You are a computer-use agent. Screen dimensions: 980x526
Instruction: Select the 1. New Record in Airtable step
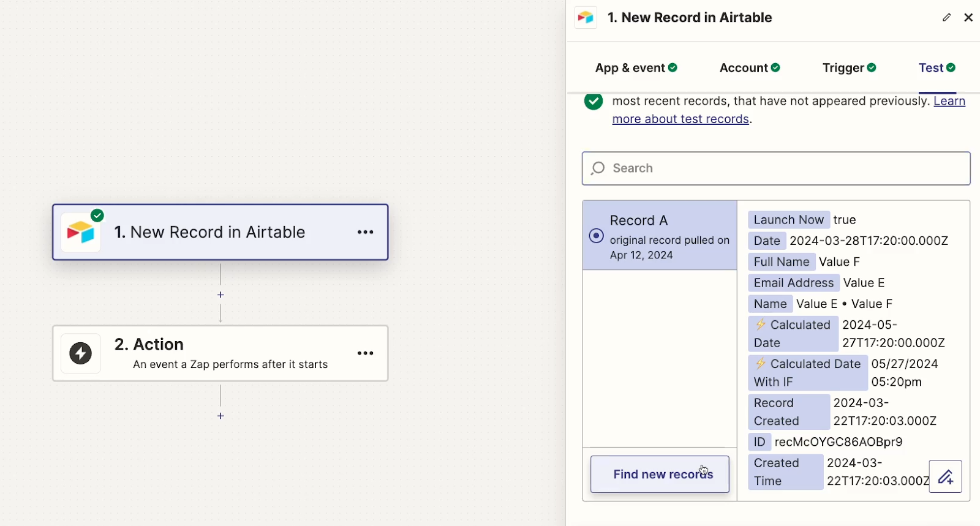pos(221,232)
